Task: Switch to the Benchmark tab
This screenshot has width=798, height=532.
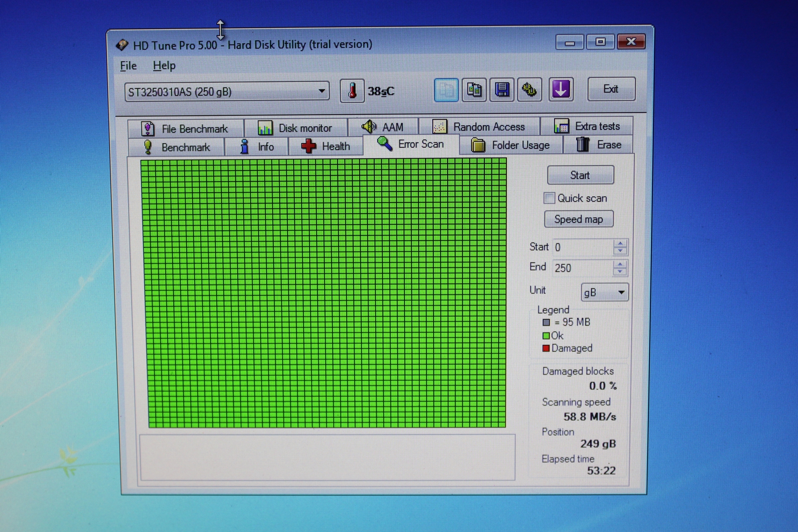Action: 176,147
